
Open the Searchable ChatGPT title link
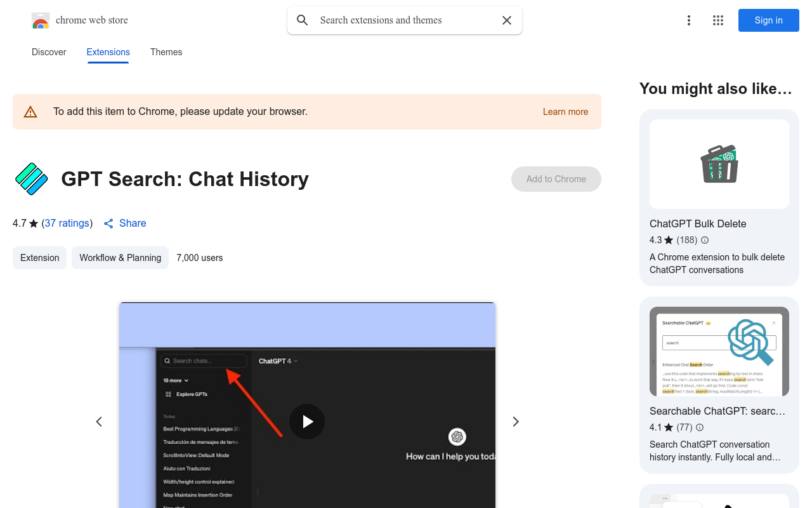[717, 411]
